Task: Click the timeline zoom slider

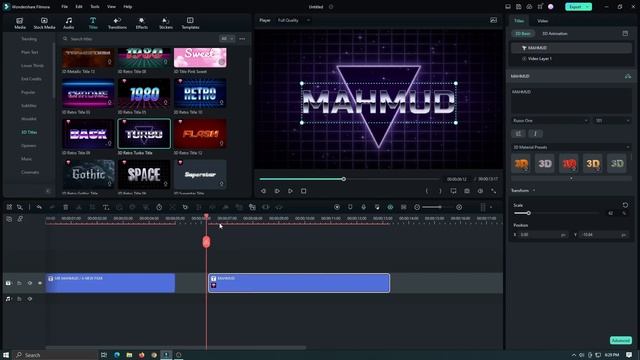Action: point(437,207)
